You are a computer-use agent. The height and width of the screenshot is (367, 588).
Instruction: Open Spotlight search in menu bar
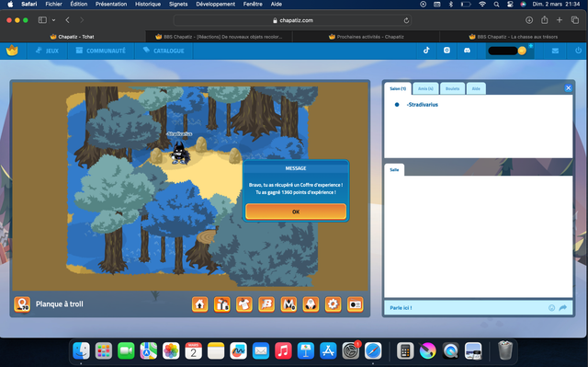coord(496,4)
